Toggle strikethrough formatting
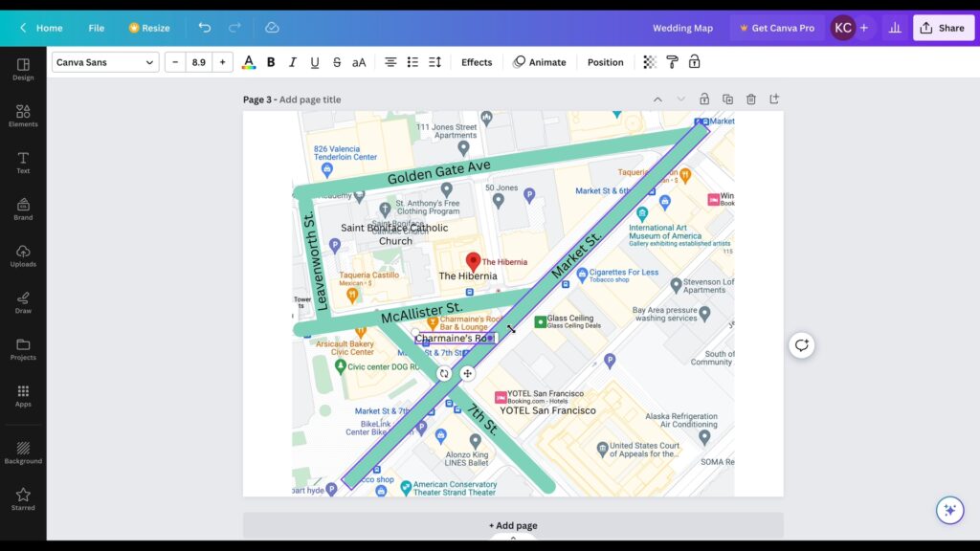980x551 pixels. pyautogui.click(x=337, y=62)
